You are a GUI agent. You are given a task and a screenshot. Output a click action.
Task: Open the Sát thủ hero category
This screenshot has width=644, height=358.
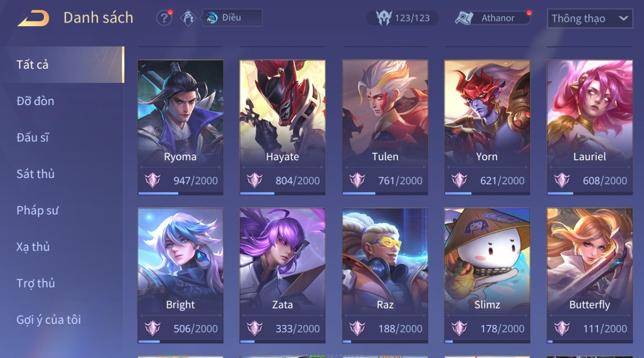[35, 174]
